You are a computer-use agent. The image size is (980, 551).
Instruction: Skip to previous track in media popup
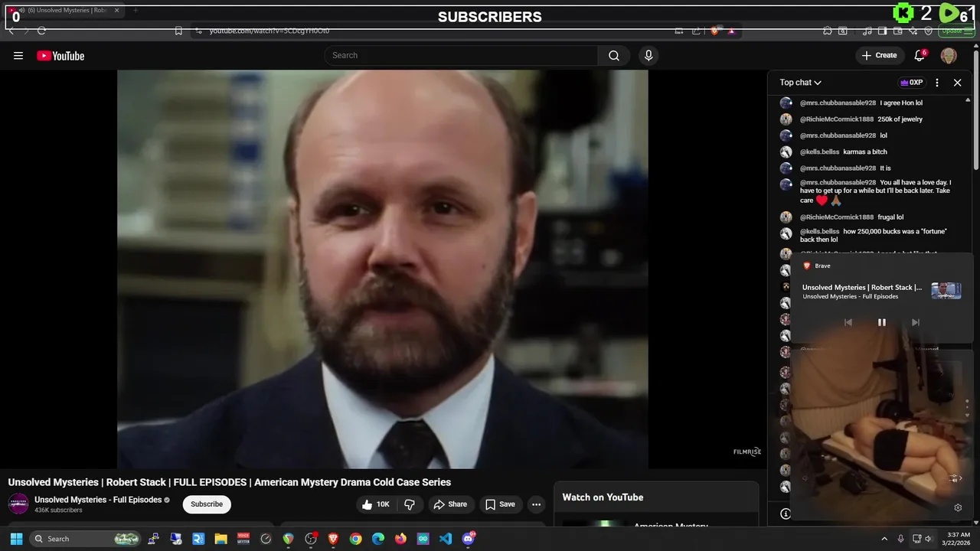(848, 322)
